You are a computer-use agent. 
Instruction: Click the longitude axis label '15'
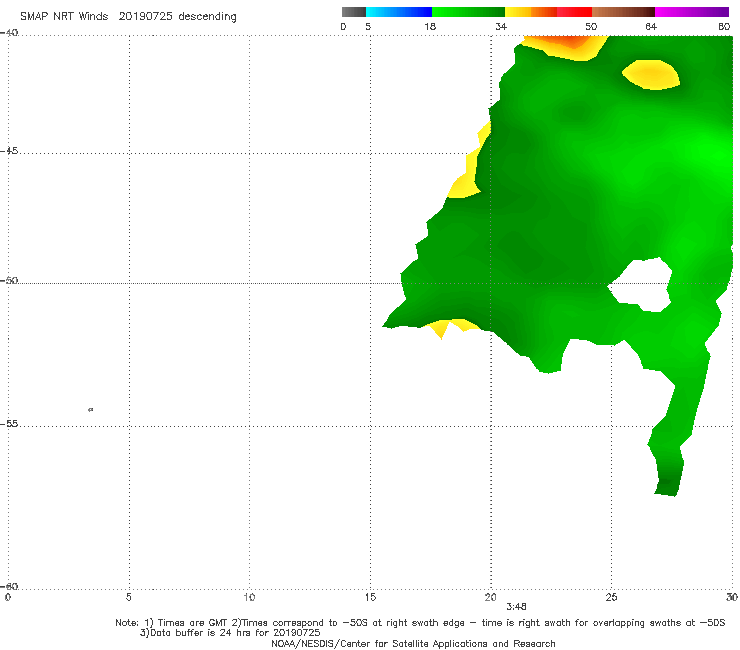click(x=370, y=597)
